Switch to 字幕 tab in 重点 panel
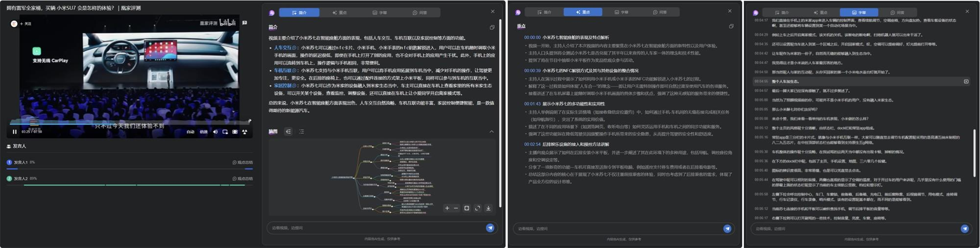Screen dimensions: 980x248 [x=621, y=12]
